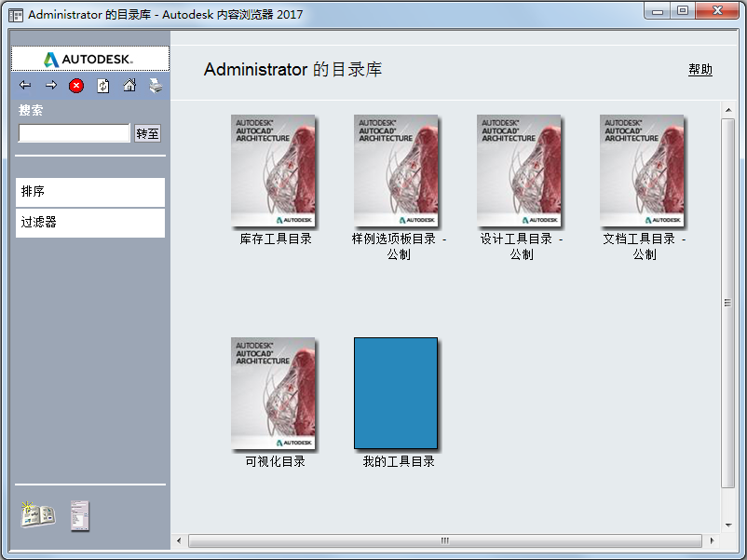747x560 pixels.
Task: Click the window icon in title bar
Action: (x=16, y=15)
